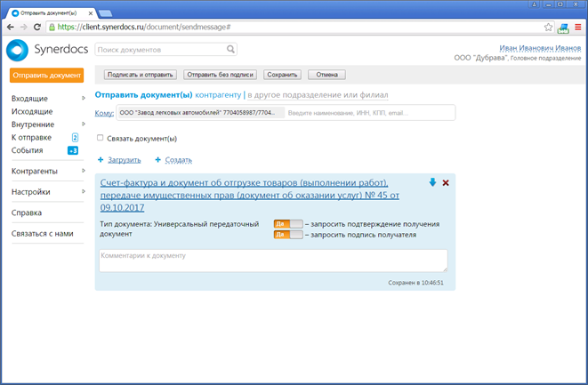The width and height of the screenshot is (588, 385).
Task: Click the 'Загрузить' upload link
Action: point(124,160)
